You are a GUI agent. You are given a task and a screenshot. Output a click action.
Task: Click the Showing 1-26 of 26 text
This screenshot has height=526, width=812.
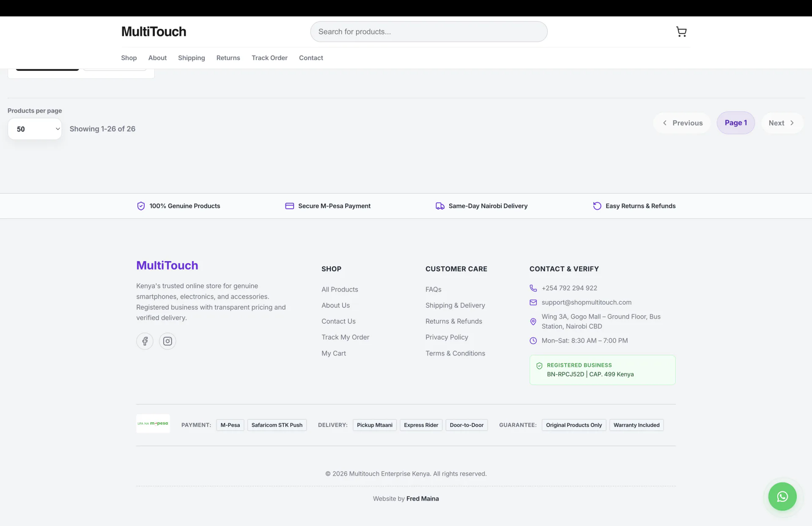(102, 129)
